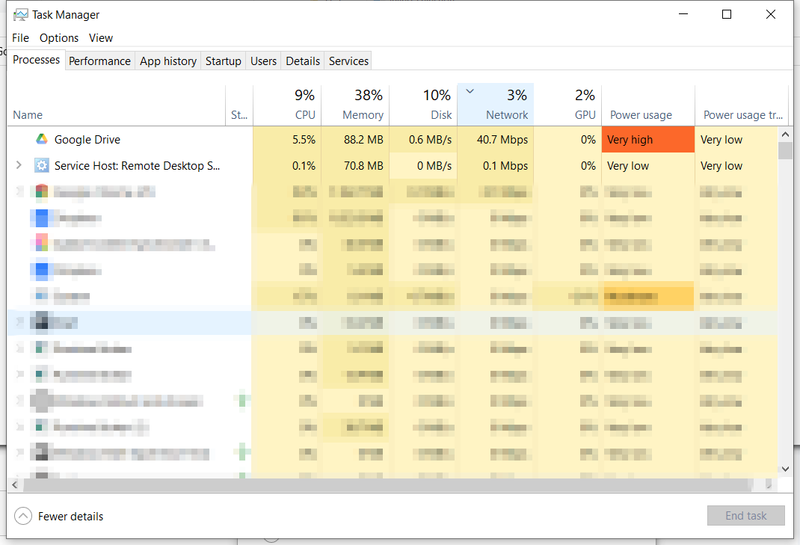Viewport: 800px width, 545px height.
Task: Sort by the Power usage trend header
Action: tap(742, 105)
